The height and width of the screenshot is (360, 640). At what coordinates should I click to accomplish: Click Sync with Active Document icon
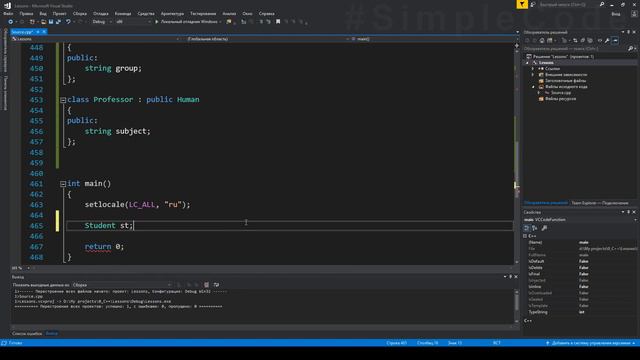pyautogui.click(x=575, y=40)
